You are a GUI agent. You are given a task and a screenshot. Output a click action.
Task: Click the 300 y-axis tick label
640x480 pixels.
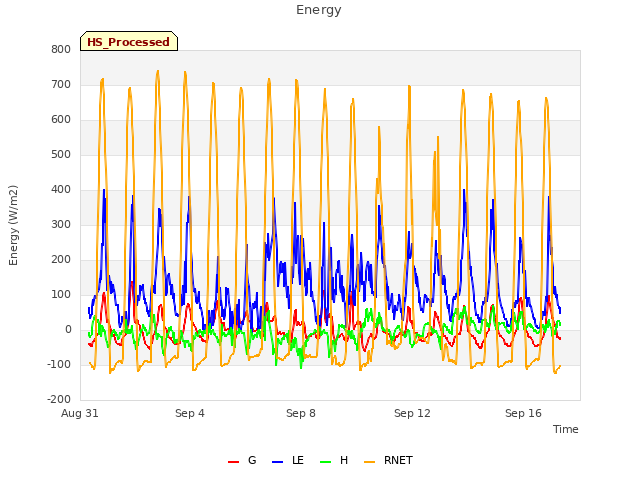coord(61,225)
